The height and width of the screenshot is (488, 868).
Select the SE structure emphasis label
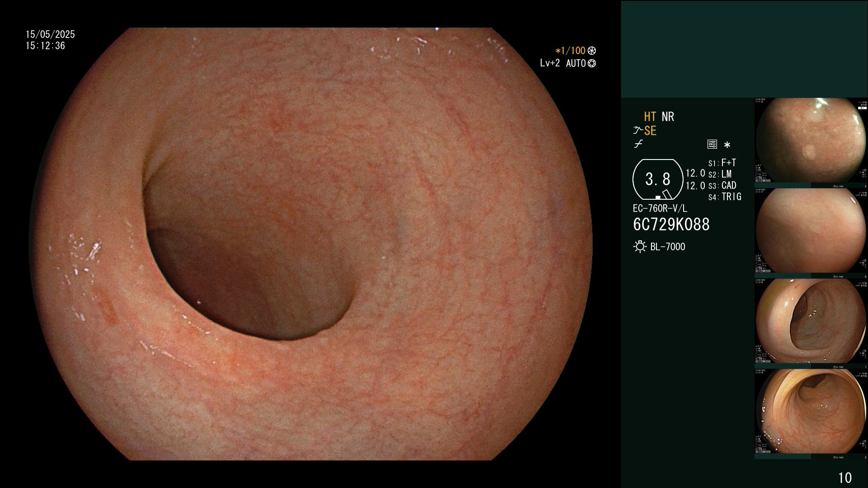650,131
